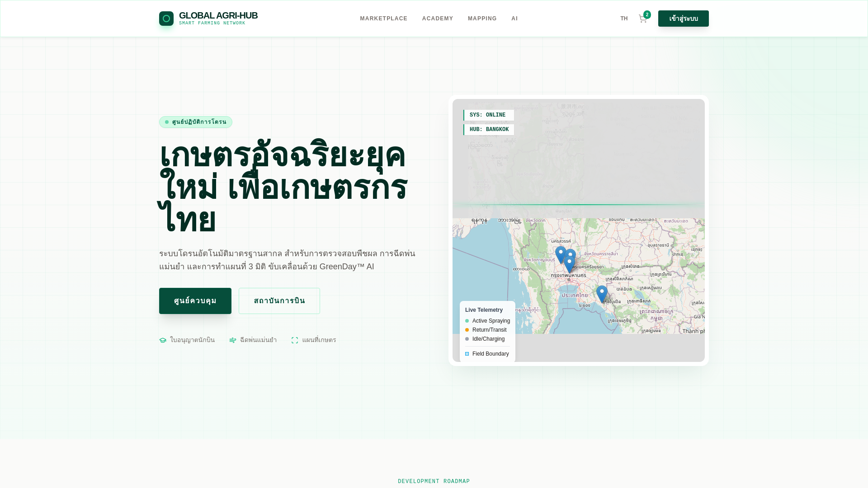Open the AI menu item

coord(514,19)
